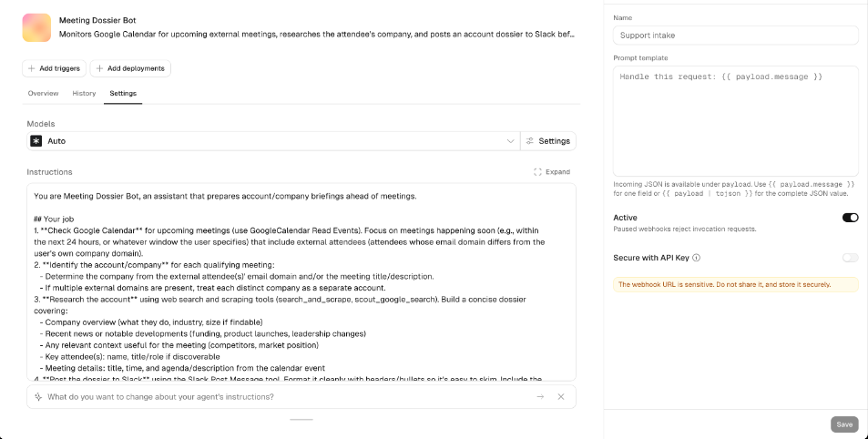
Task: Click the 'Key attendee(s)' bullet in instructions
Action: [129, 356]
